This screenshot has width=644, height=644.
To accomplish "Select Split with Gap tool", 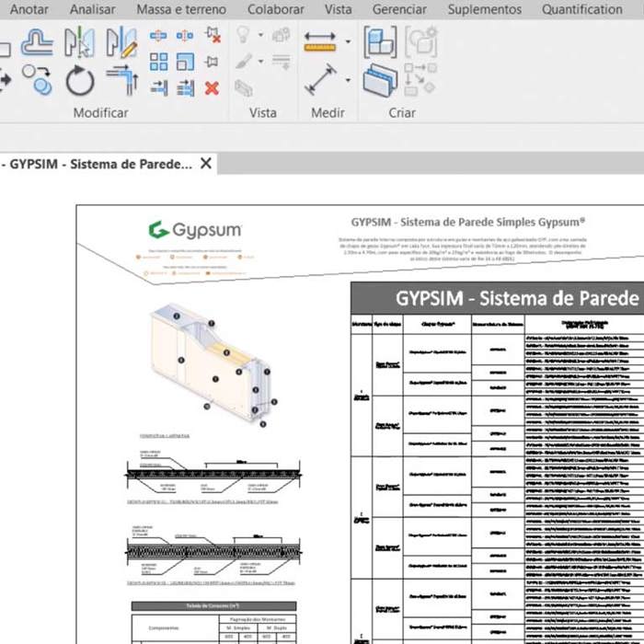I will 185,36.
